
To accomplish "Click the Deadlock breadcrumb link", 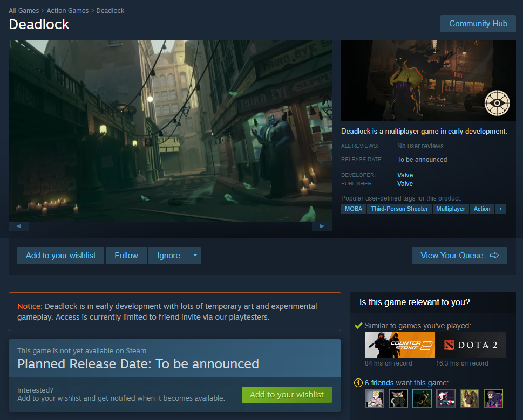I will [110, 11].
